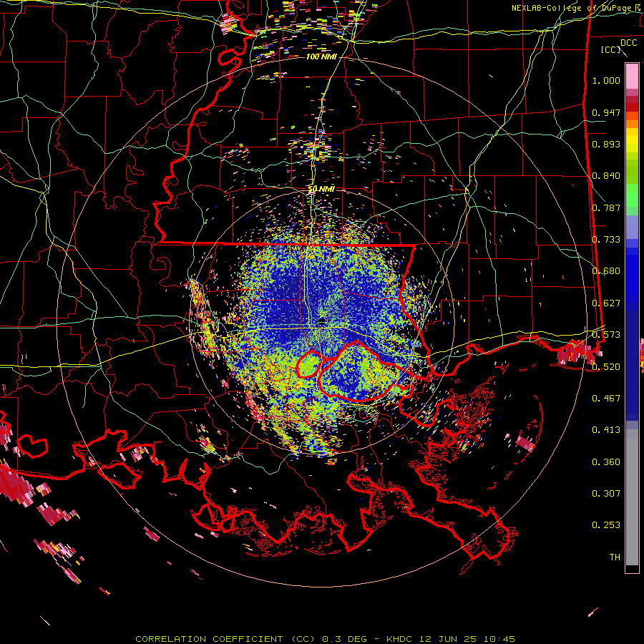The height and width of the screenshot is (644, 644).
Task: Click the 0.893 value on the color scale
Action: tap(606, 144)
